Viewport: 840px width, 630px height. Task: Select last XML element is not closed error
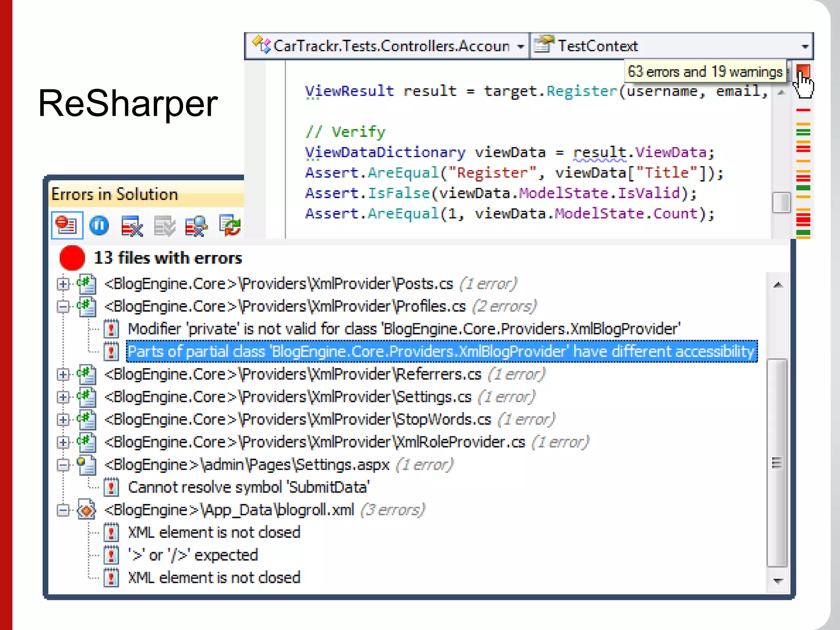coord(214,577)
